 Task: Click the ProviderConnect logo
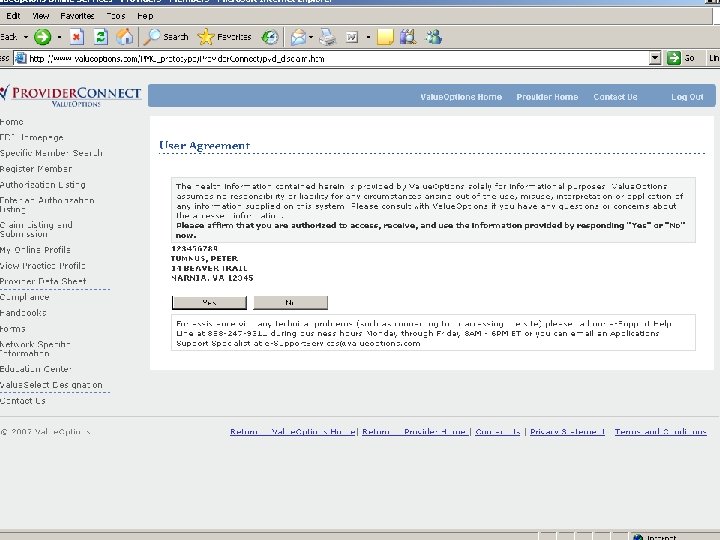coord(71,96)
